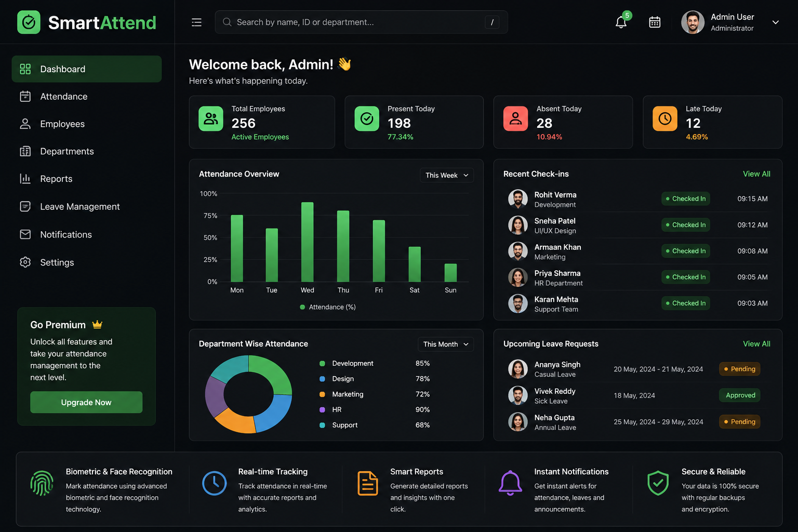798x532 pixels.
Task: Click Priya Sharma's avatar
Action: [x=518, y=277]
